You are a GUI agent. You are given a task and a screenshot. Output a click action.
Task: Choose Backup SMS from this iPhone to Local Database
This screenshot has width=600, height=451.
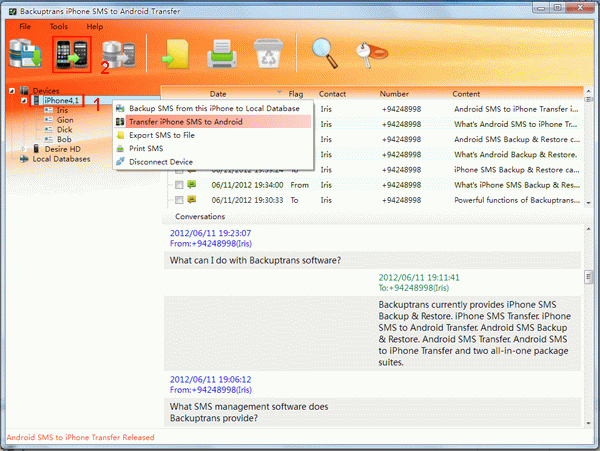213,108
